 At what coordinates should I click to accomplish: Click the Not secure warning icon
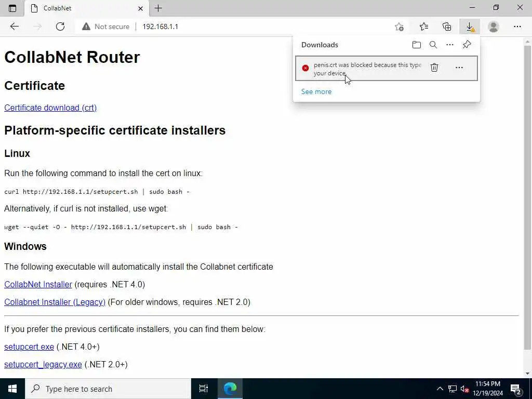(86, 26)
